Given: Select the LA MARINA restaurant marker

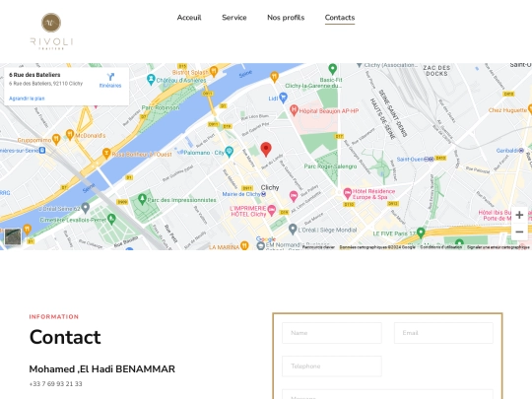Looking at the screenshot, I should [x=244, y=245].
